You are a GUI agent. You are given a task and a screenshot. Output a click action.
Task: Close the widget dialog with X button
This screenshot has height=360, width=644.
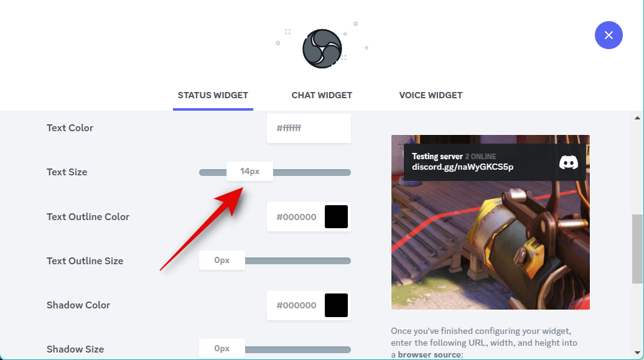point(609,35)
